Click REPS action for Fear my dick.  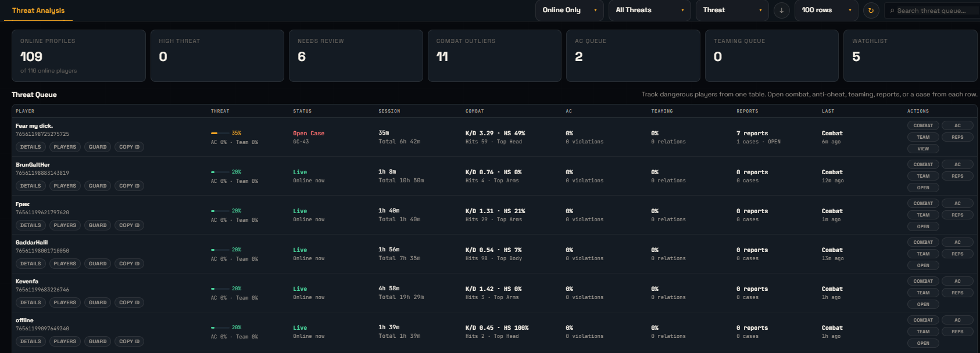point(957,137)
